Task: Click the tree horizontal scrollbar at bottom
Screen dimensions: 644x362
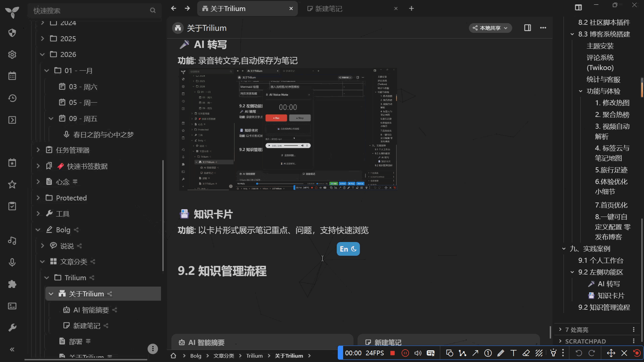Action: coord(86,359)
